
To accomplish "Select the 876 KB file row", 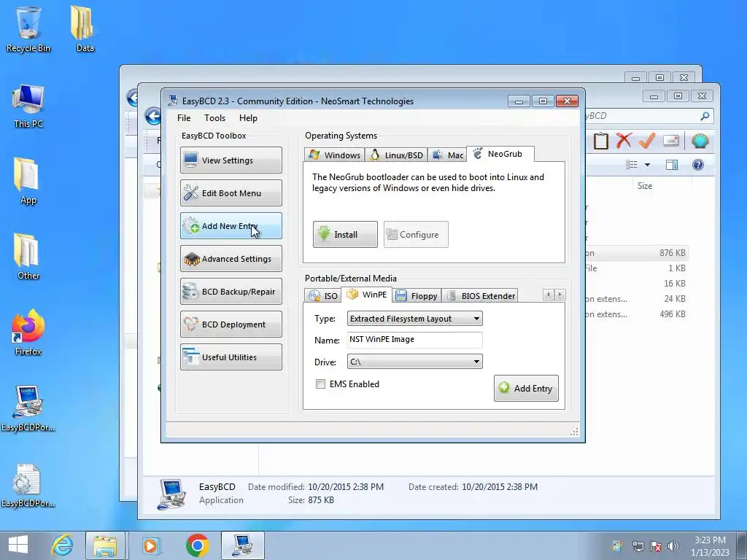I will click(x=636, y=253).
